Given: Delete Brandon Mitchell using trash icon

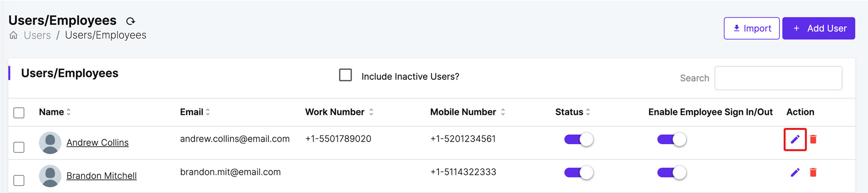Looking at the screenshot, I should click(813, 173).
